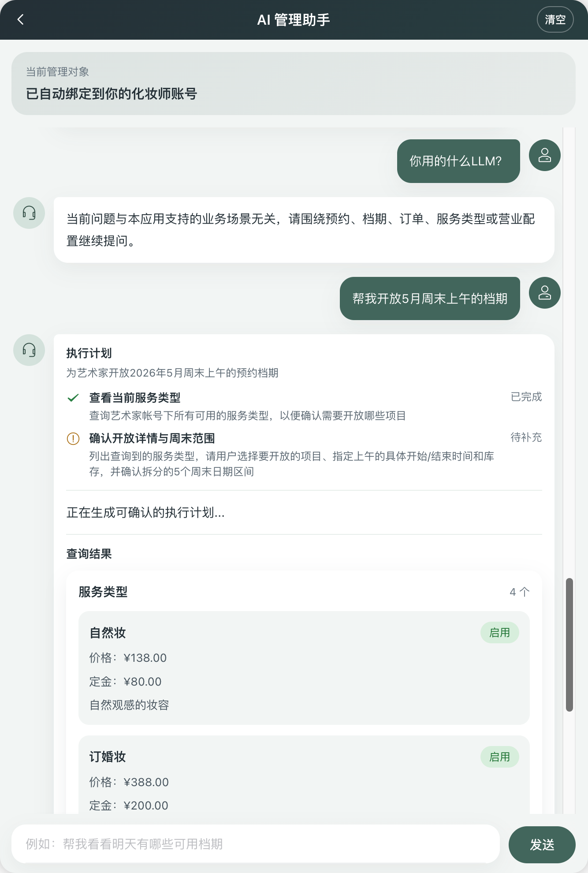The width and height of the screenshot is (588, 873).
Task: Click warning icon for 确认开放详情与周末范围
Action: pos(73,439)
